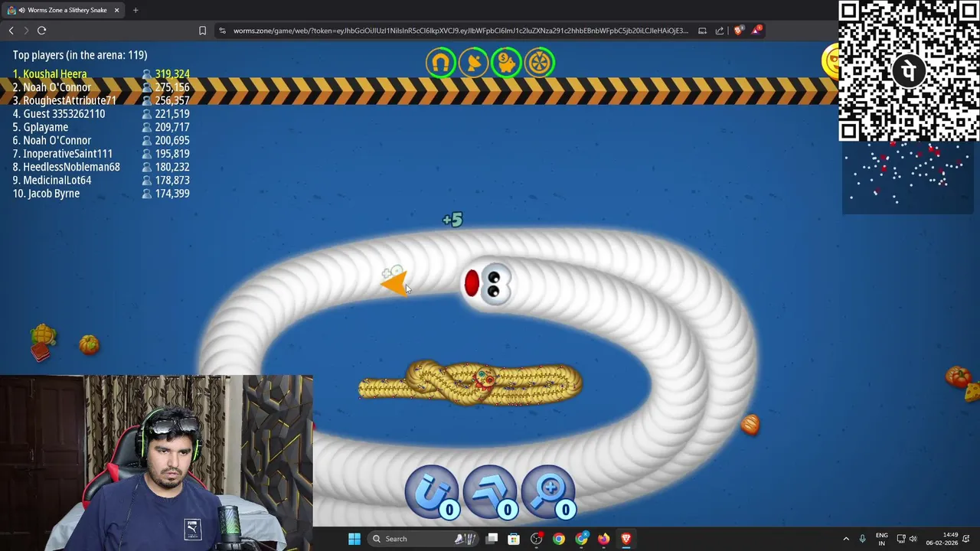
Task: Click the radar power-up indicator at top
Action: tap(474, 63)
